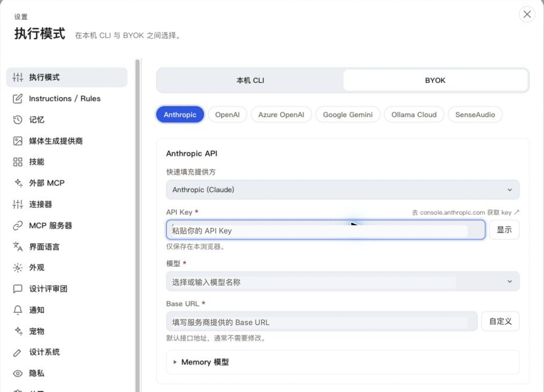
Task: Open 宠物 settings page
Action: tap(67, 331)
